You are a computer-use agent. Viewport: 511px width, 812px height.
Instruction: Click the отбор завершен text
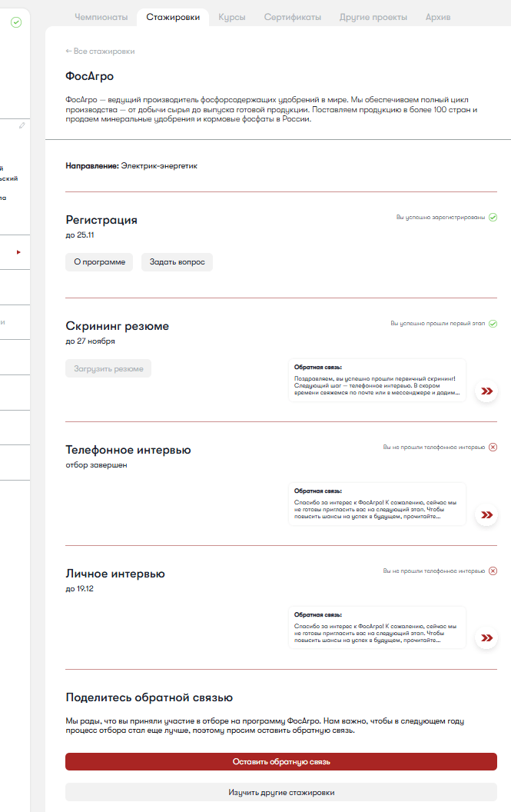click(x=96, y=465)
